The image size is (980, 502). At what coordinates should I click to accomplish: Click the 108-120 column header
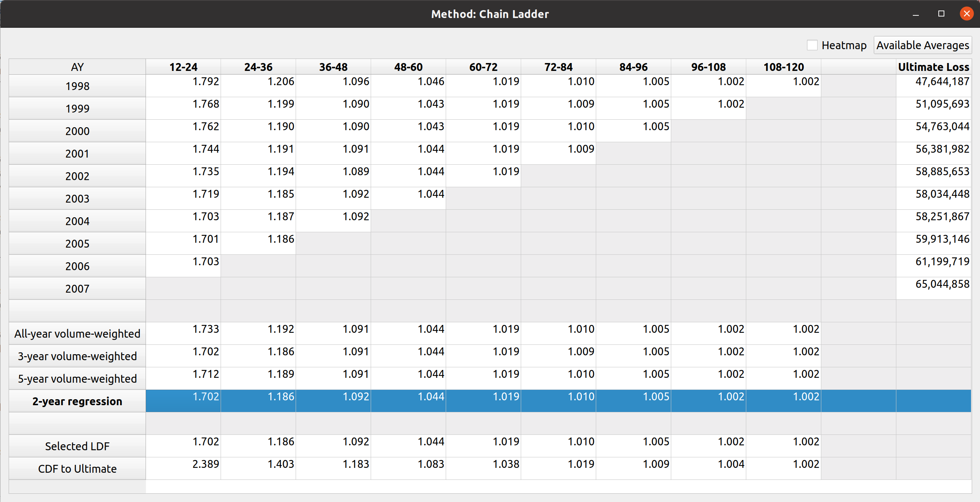783,67
